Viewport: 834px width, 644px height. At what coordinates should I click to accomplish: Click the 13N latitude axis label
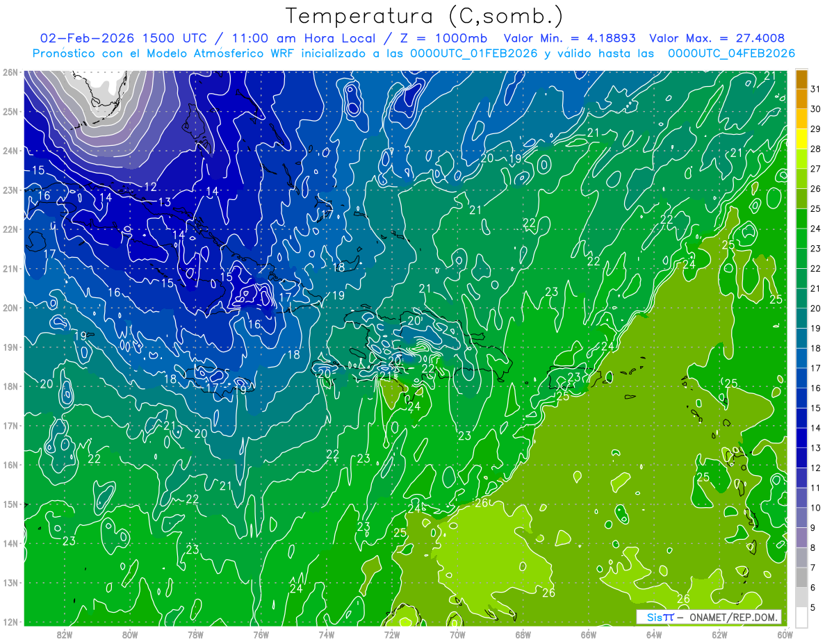tap(10, 583)
